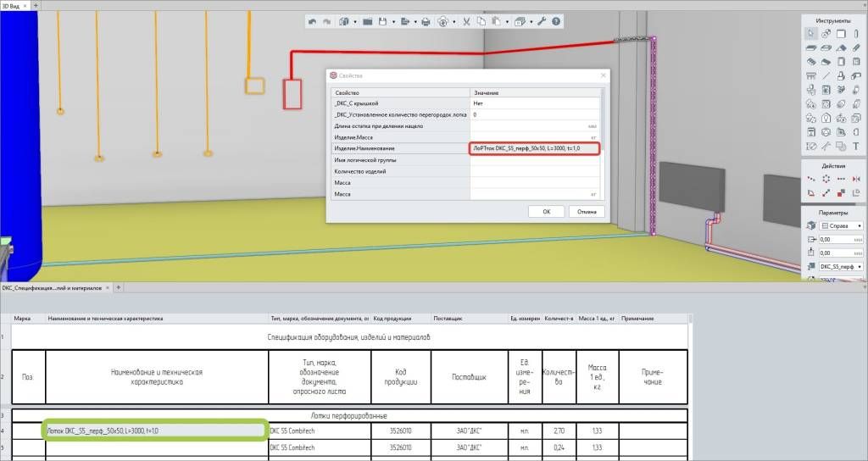Select the column tool in Инструменты

point(856,34)
